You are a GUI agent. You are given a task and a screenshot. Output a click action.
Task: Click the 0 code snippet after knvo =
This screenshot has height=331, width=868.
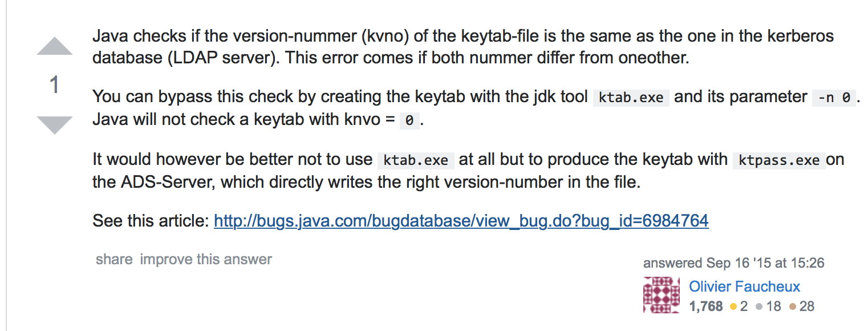(x=409, y=121)
